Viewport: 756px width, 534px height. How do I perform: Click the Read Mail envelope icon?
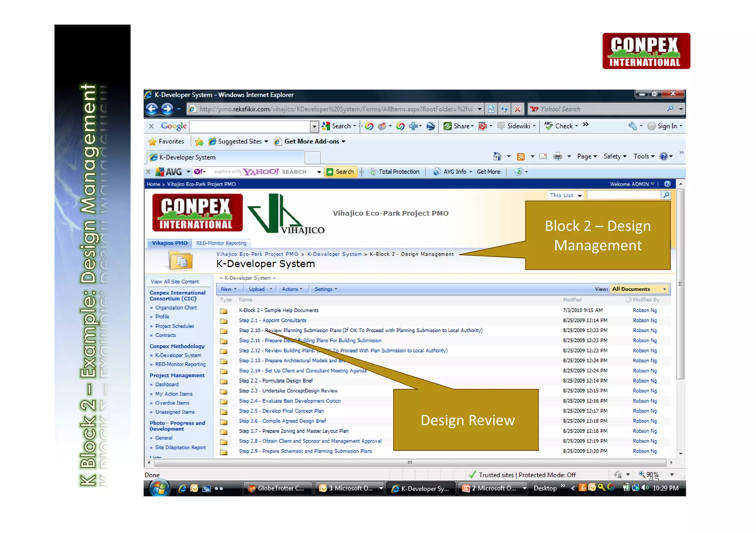tap(543, 156)
